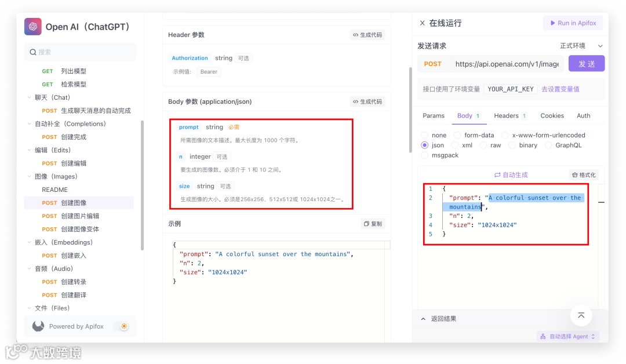Open the 正式环境 environment dropdown
This screenshot has width=626, height=364.
pos(581,46)
